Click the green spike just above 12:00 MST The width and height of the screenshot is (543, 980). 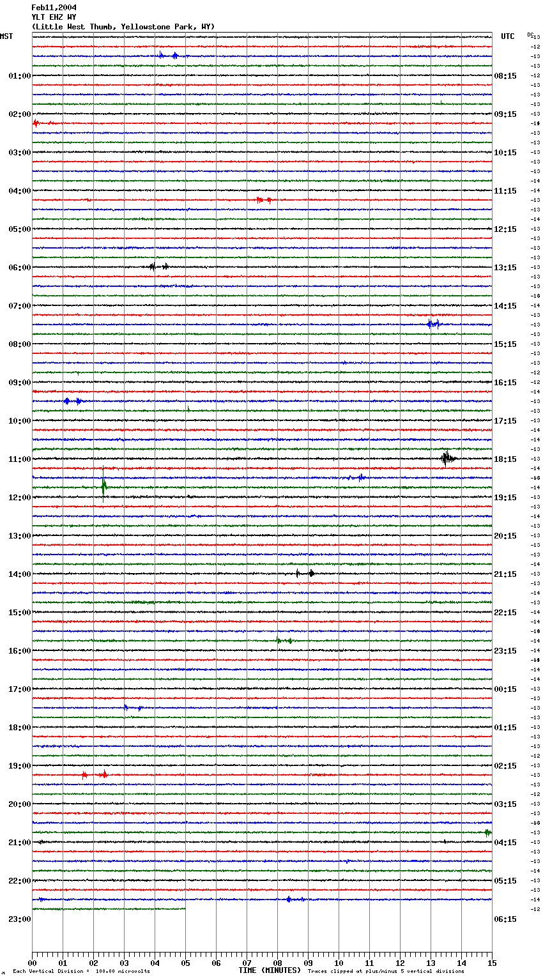[104, 487]
